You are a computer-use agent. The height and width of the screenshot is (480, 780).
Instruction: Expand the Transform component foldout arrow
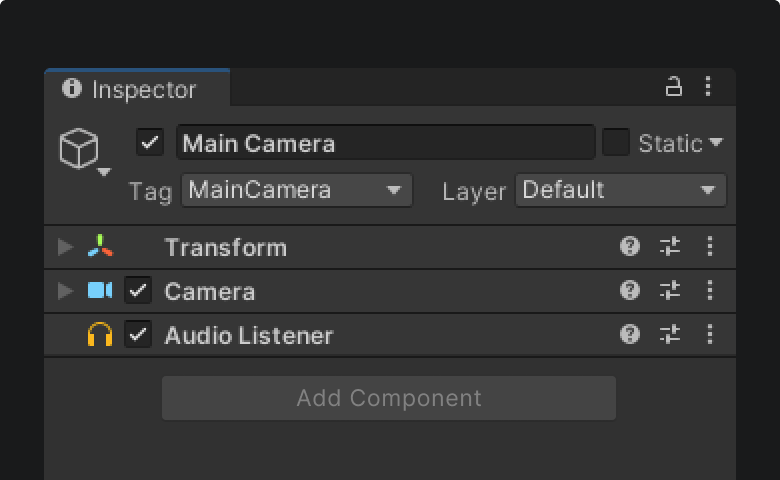pyautogui.click(x=66, y=247)
